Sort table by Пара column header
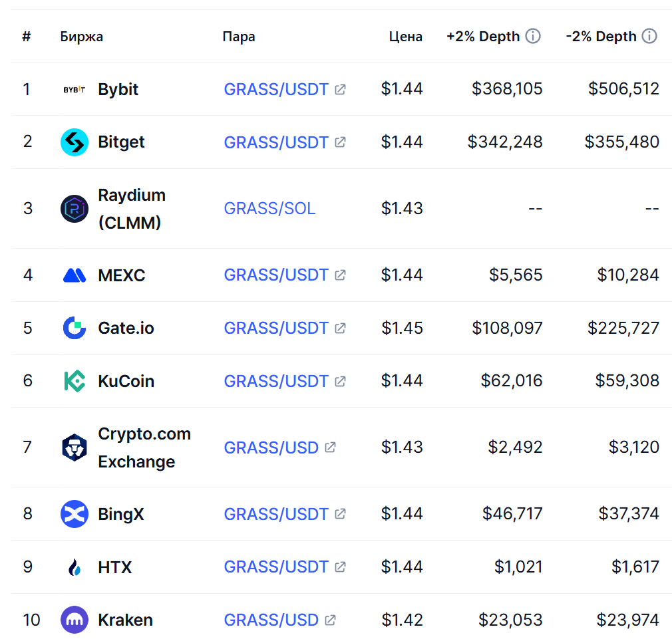The image size is (672, 641). 239,37
